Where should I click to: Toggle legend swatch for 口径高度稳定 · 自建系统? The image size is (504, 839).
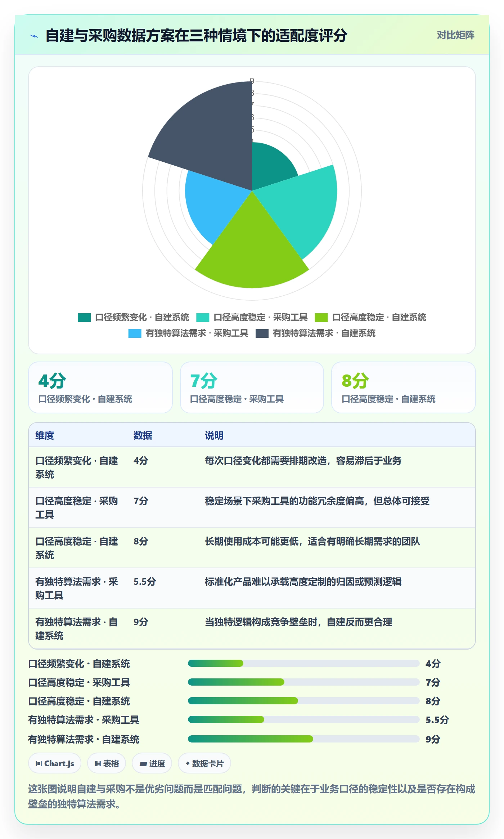click(321, 317)
